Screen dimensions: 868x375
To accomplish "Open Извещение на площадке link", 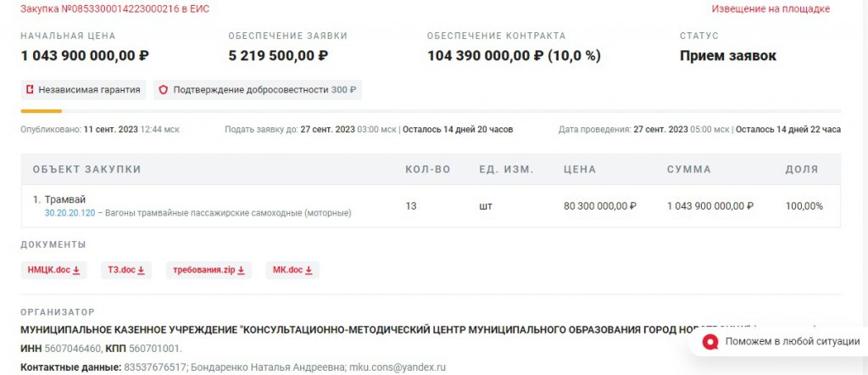I will click(770, 9).
